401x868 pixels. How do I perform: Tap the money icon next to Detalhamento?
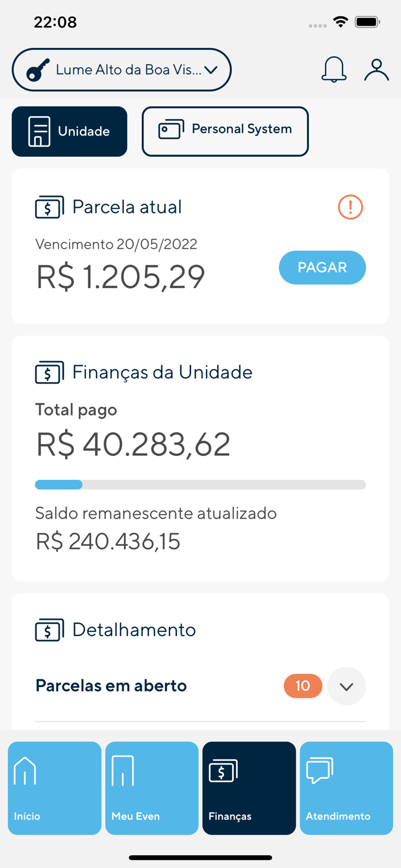[x=49, y=630]
